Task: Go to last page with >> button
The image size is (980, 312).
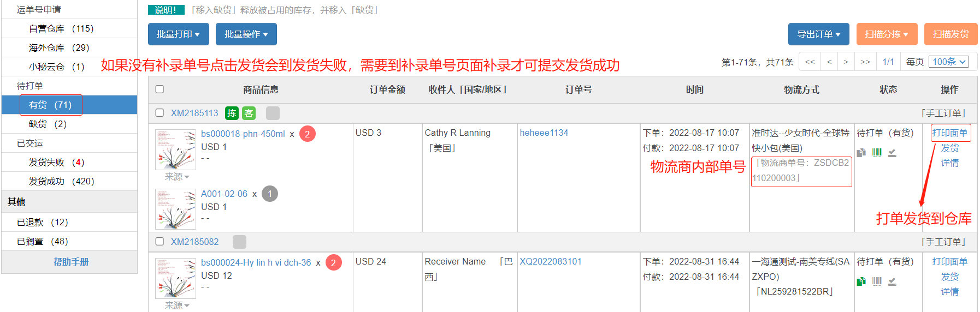Action: pos(865,62)
